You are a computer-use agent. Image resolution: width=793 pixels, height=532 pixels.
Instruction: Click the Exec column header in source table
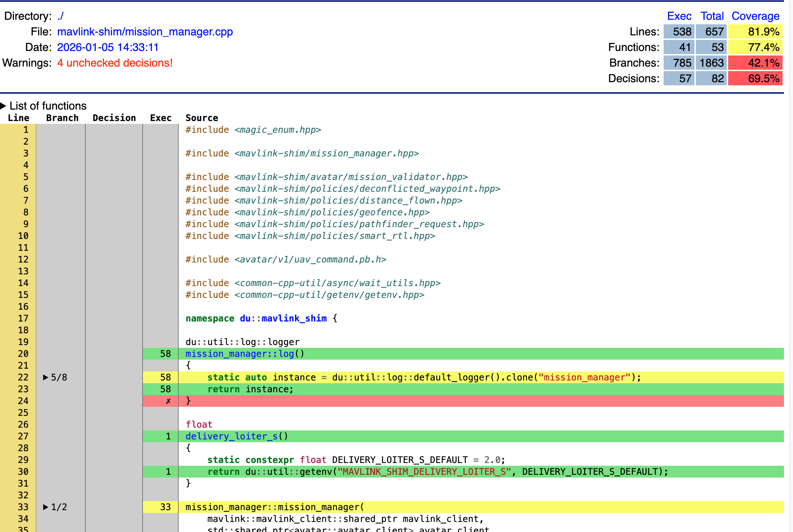[161, 118]
